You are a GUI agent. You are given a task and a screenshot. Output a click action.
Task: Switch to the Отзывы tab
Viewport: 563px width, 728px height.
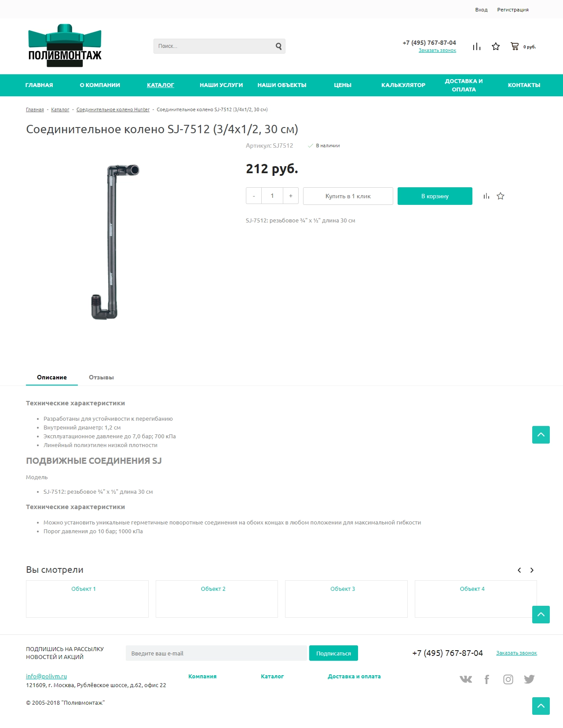[101, 377]
